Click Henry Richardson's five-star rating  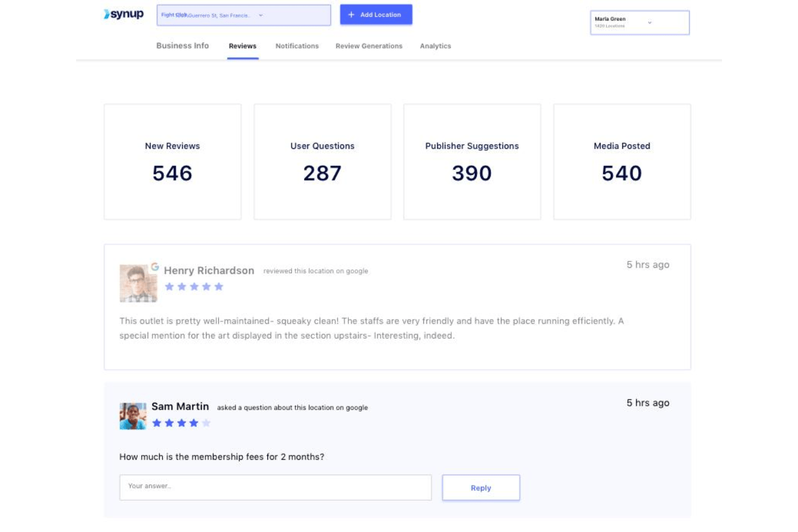pyautogui.click(x=194, y=287)
